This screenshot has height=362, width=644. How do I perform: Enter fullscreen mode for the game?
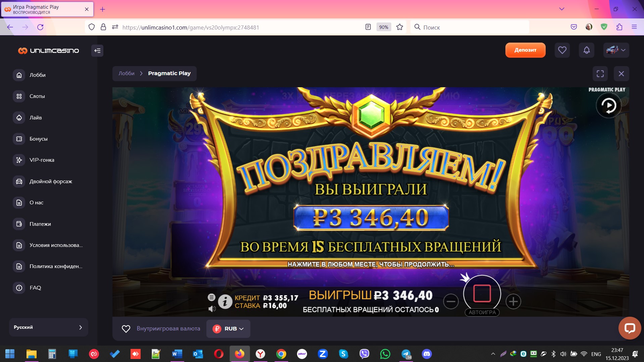point(600,73)
